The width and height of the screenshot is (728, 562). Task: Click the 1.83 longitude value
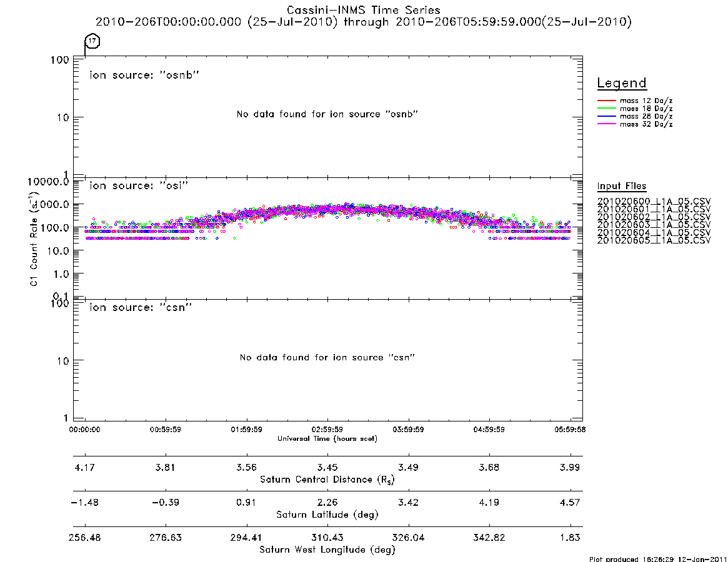[570, 538]
